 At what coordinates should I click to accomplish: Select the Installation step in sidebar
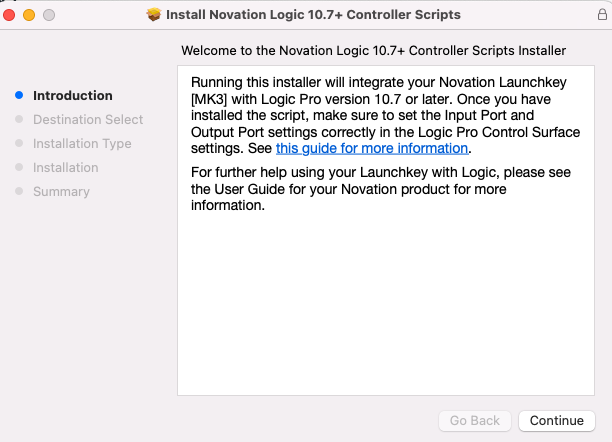[66, 168]
